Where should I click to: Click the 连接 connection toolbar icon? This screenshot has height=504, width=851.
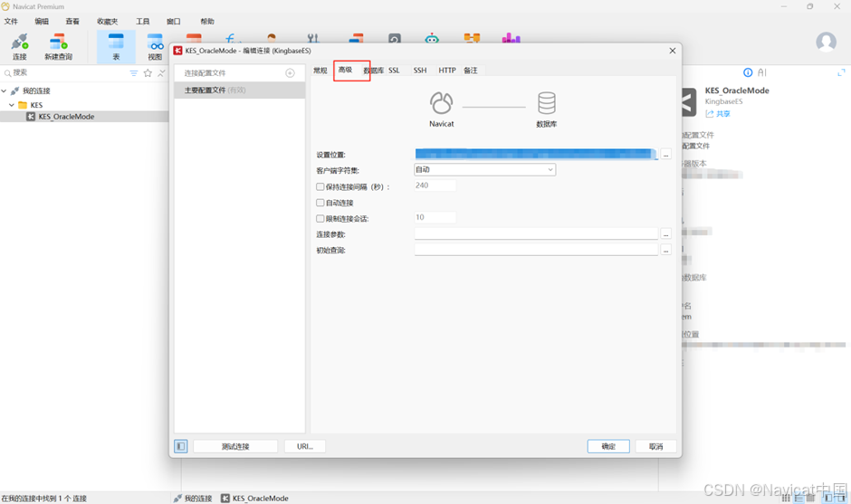pos(20,47)
